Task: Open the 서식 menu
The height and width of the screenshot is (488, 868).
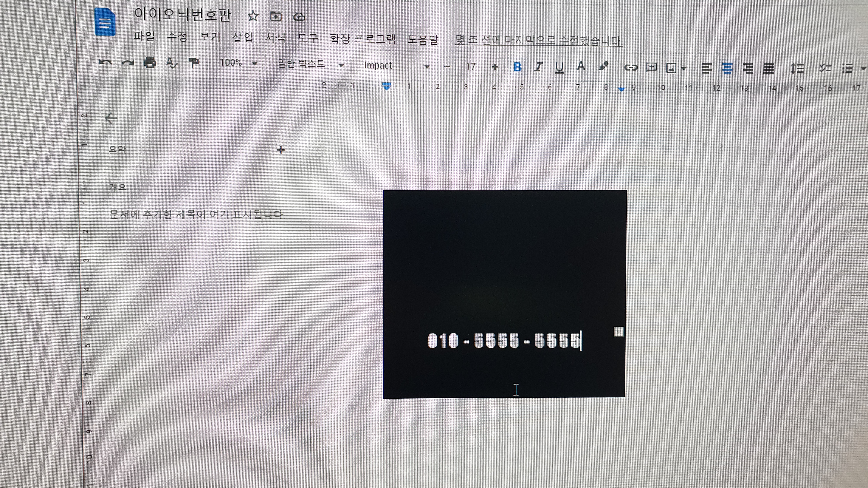Action: 275,37
